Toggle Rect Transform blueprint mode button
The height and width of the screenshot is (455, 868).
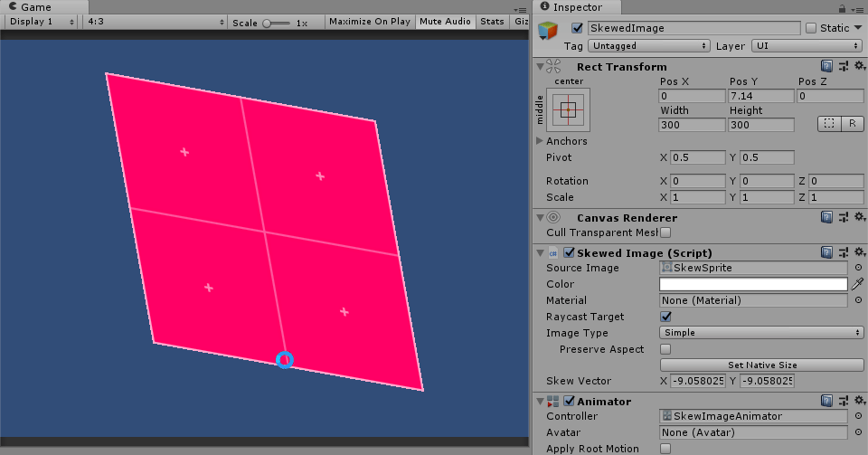point(829,124)
